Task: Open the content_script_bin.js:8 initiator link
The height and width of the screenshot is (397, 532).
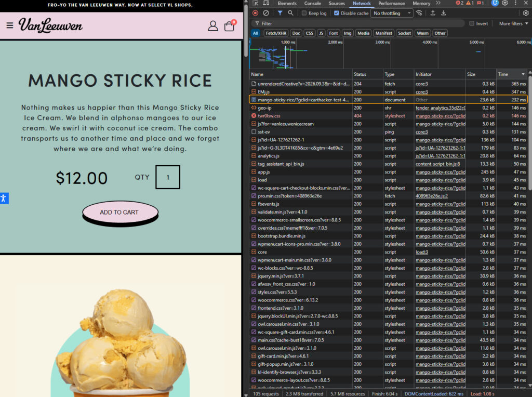Action: pyautogui.click(x=437, y=164)
